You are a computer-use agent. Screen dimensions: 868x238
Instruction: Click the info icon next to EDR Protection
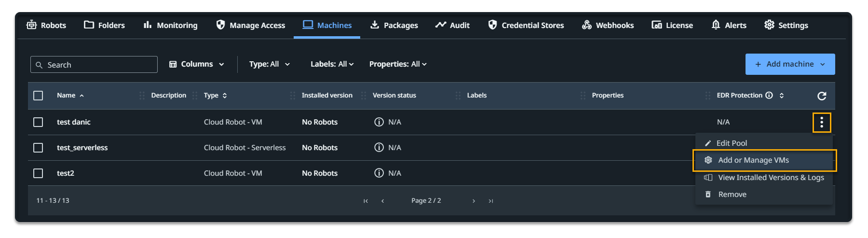click(x=769, y=96)
